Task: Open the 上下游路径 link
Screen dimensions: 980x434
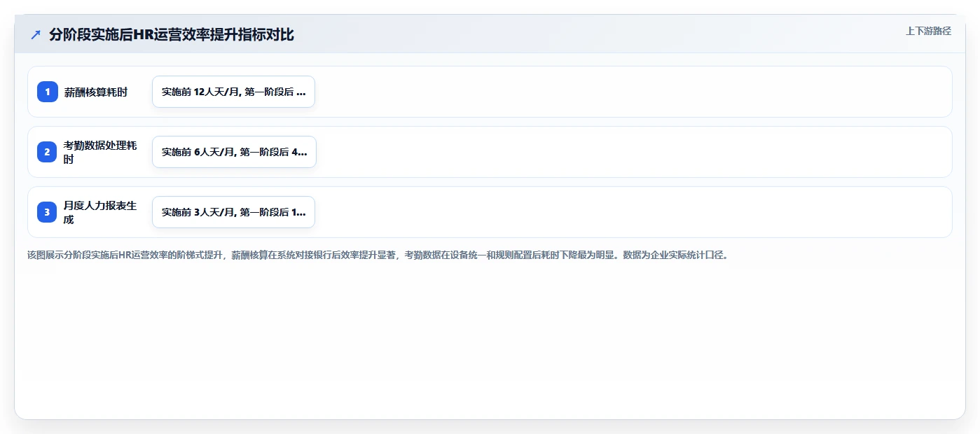Action: coord(928,31)
